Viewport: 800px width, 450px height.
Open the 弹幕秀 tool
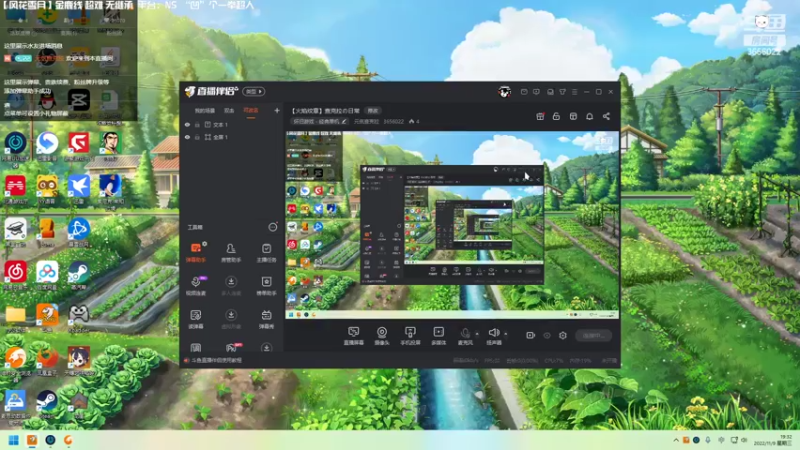coord(266,319)
